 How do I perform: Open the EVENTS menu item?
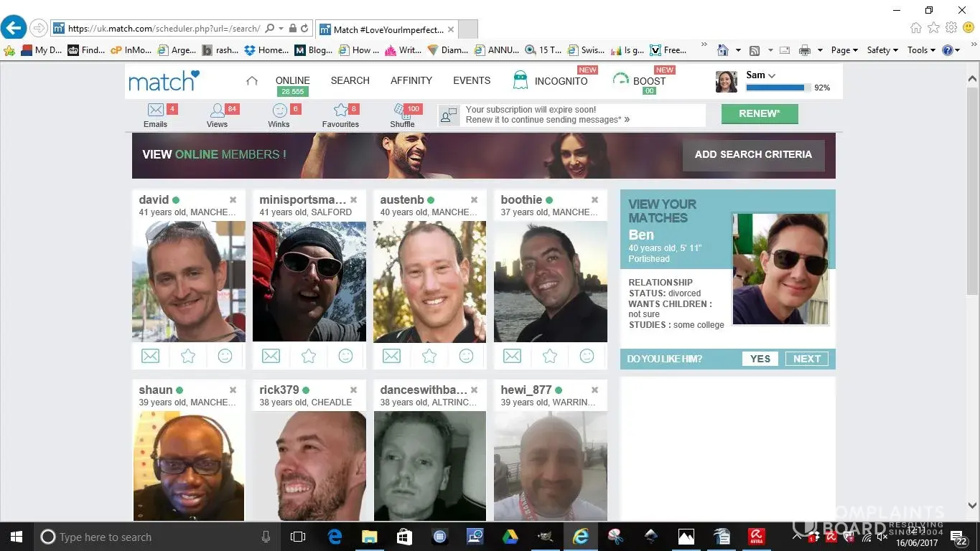[x=472, y=81]
